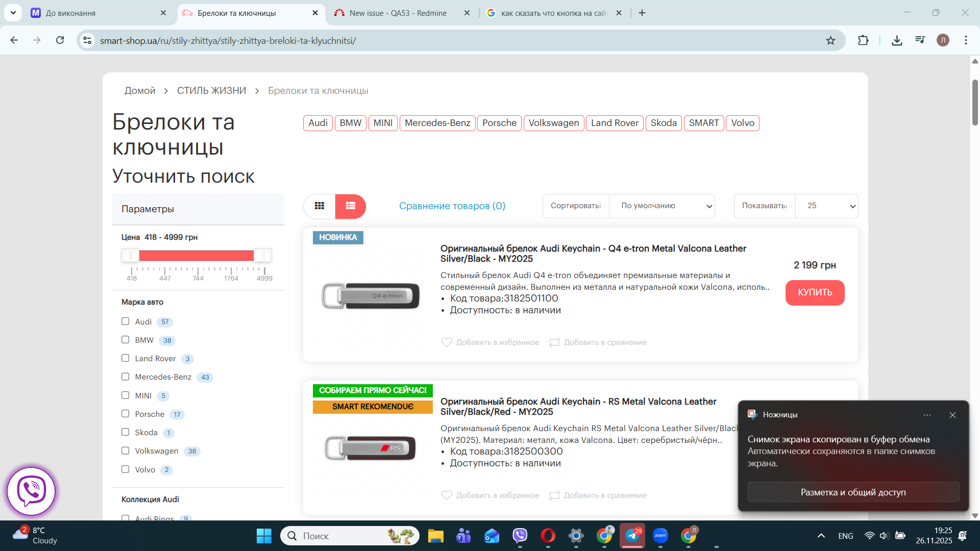The width and height of the screenshot is (980, 551).
Task: Open the Viber chat widget
Action: pos(31,491)
